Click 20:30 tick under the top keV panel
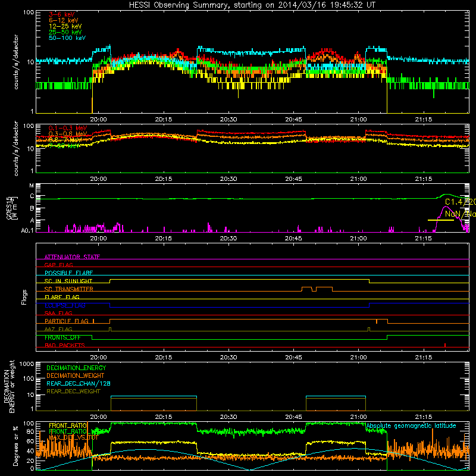The height and width of the screenshot is (476, 476). 228,120
